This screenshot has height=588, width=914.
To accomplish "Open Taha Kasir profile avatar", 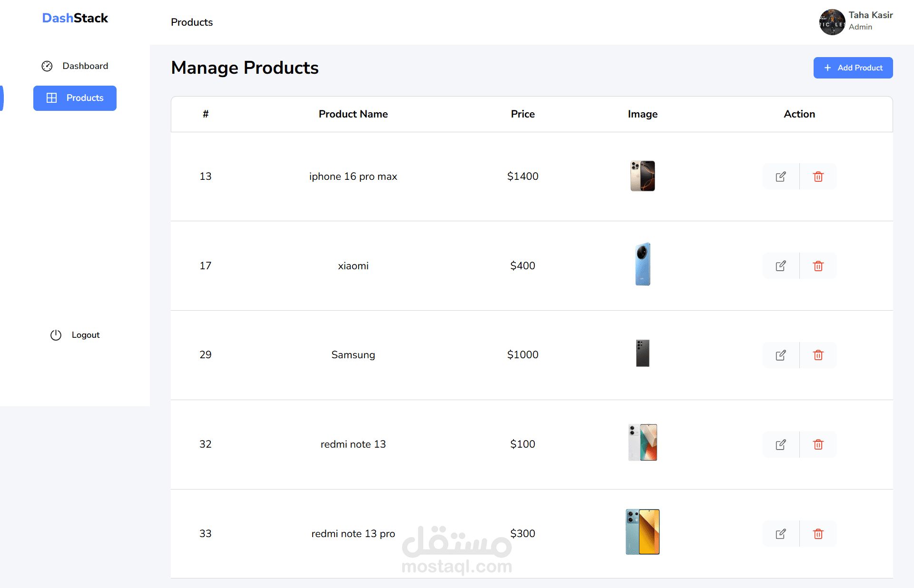I will tap(832, 22).
